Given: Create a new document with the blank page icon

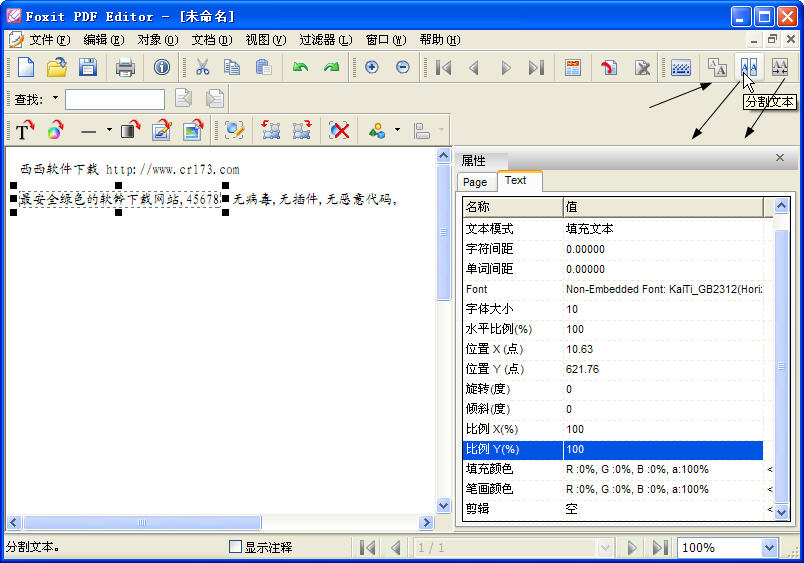Looking at the screenshot, I should click(x=26, y=67).
